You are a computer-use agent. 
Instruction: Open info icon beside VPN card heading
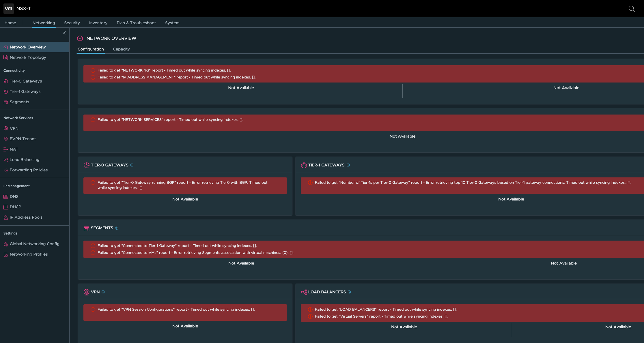click(103, 292)
